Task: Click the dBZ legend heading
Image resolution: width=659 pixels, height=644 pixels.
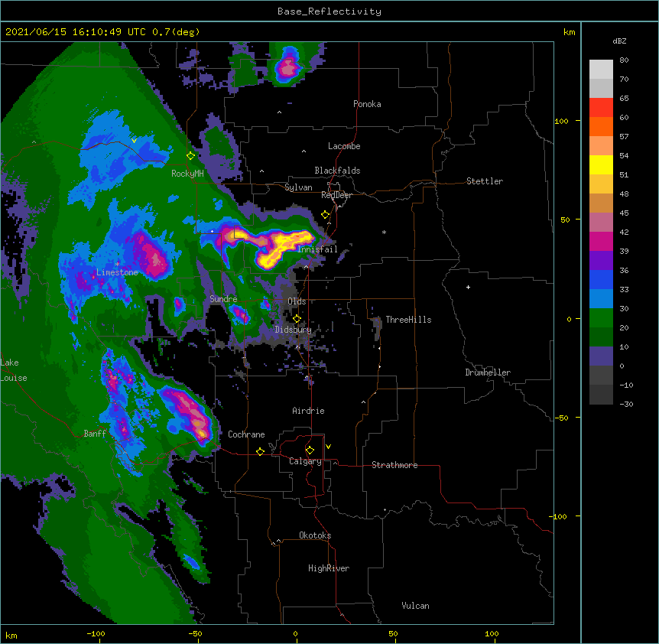Action: click(619, 41)
